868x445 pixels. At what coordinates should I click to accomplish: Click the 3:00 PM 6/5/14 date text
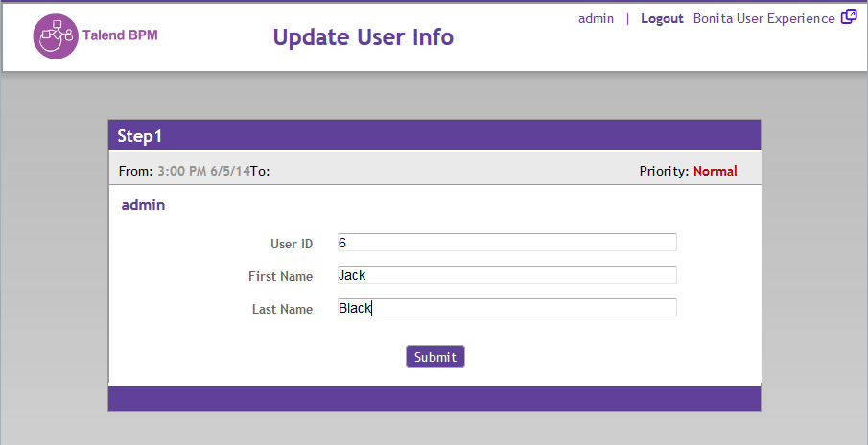[x=203, y=171]
